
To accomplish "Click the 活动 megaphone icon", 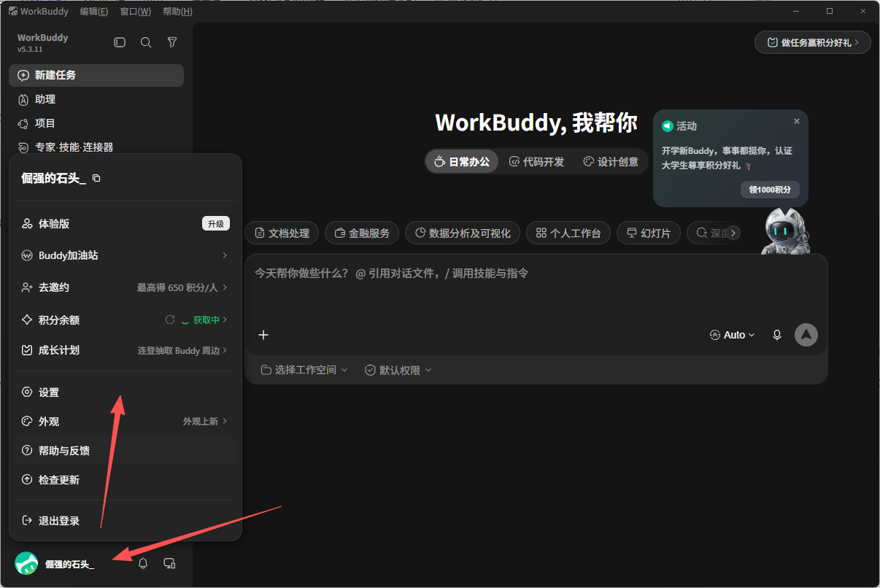I will [667, 126].
